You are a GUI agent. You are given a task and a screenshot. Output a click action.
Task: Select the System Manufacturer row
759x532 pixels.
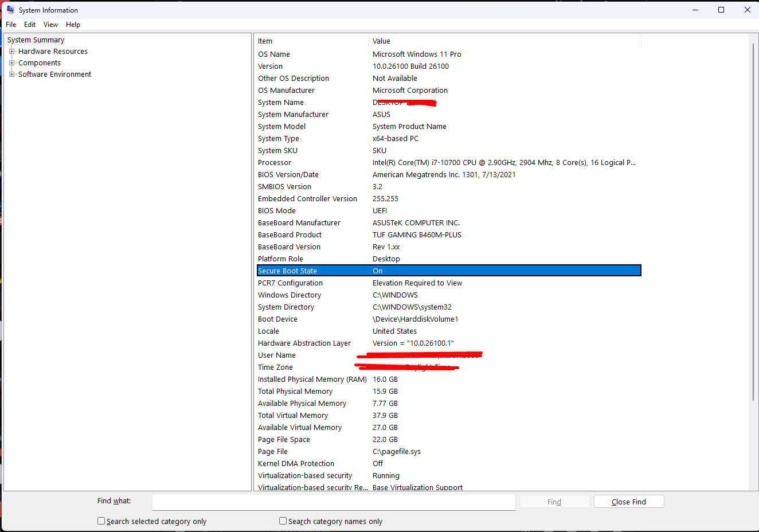tap(449, 114)
